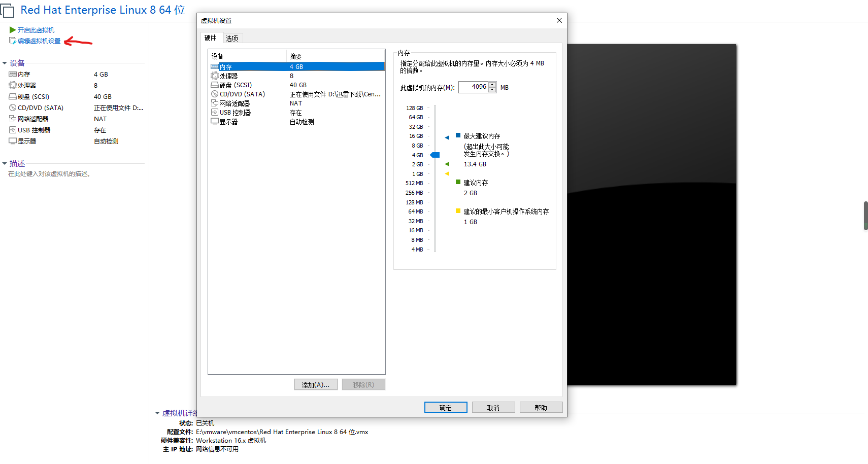Switch to the 硬件 tab

click(211, 38)
